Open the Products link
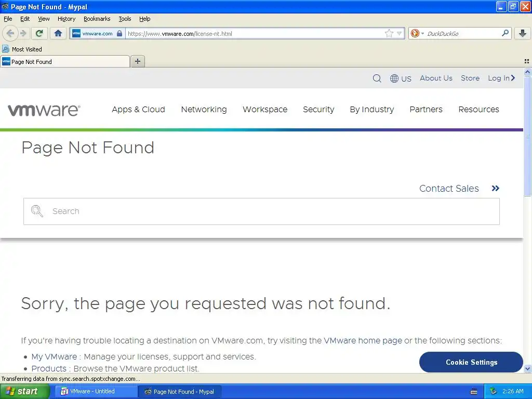The height and width of the screenshot is (399, 532). (49, 368)
